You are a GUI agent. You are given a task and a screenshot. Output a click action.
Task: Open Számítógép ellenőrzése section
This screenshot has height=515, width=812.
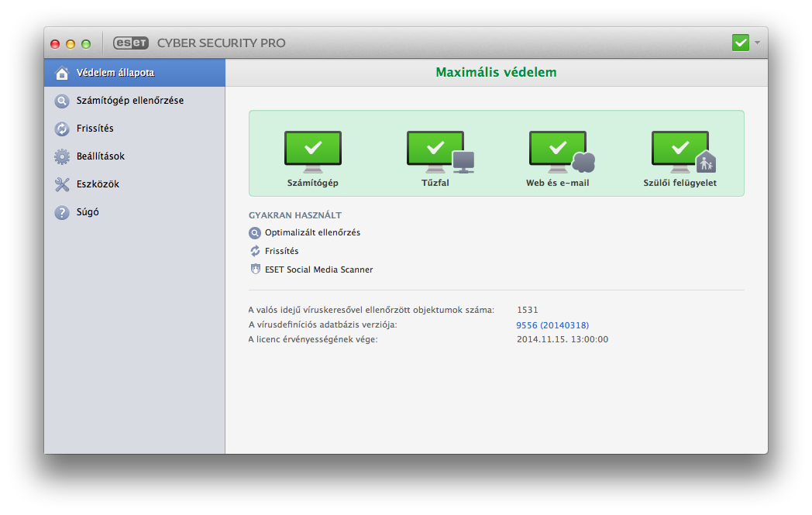[x=135, y=101]
